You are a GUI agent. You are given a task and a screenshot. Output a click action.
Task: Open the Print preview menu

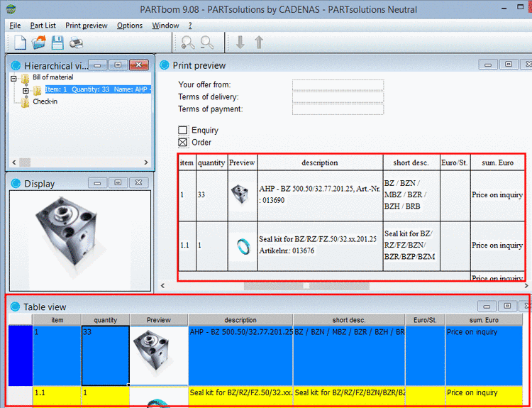coord(86,26)
